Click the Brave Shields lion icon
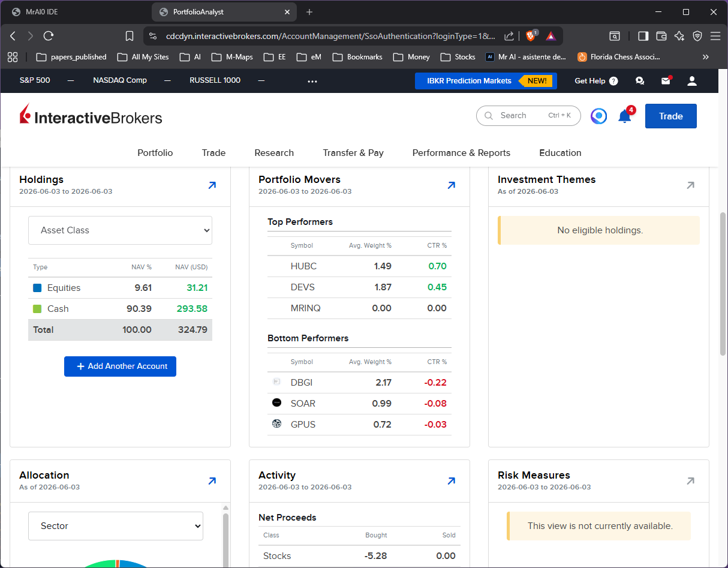 531,36
